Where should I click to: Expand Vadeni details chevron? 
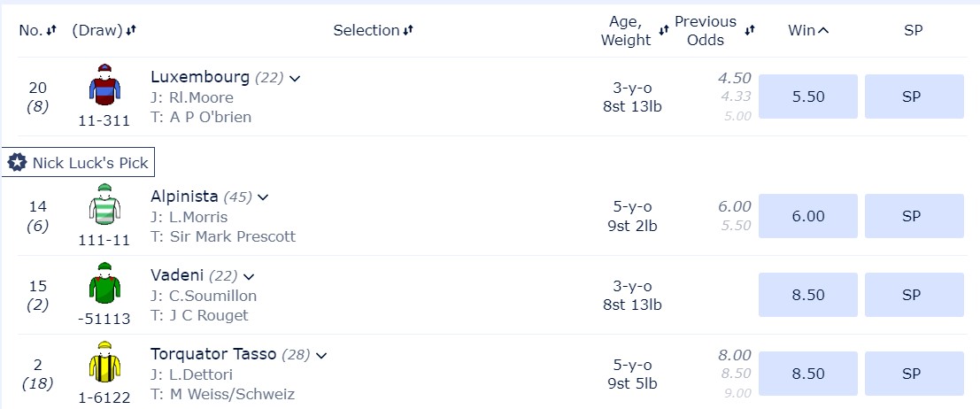[x=250, y=277]
